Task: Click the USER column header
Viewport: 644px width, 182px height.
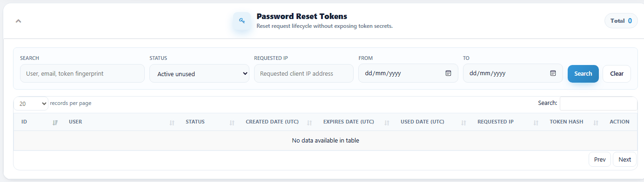Action: click(75, 122)
